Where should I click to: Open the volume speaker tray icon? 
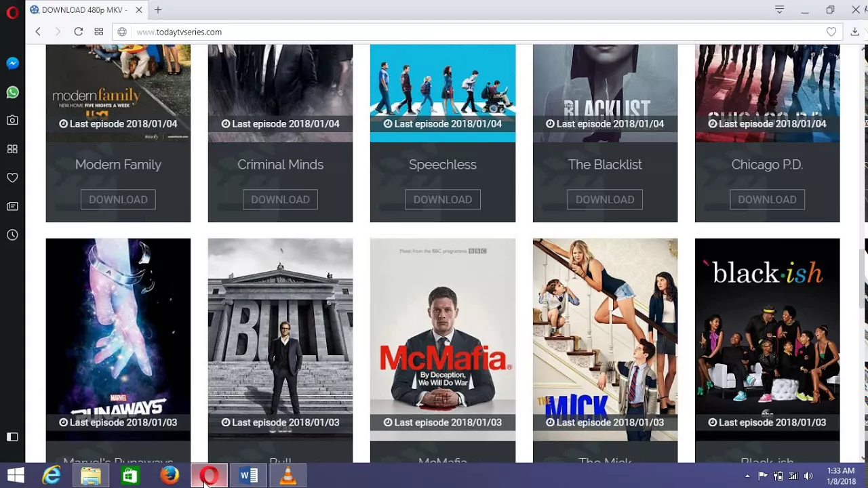click(808, 476)
